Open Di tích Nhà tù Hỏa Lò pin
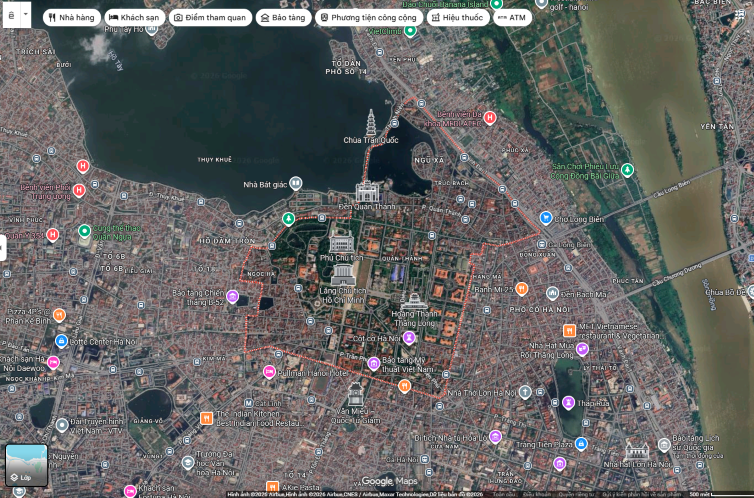 (x=495, y=436)
